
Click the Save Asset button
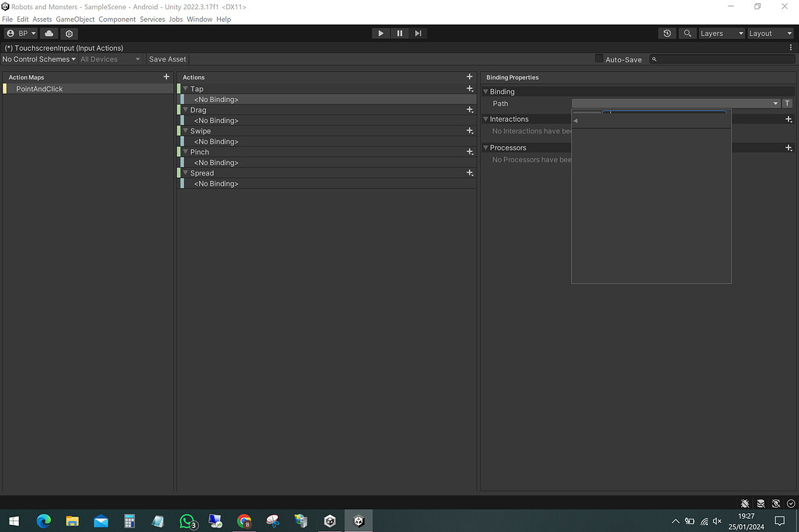[167, 59]
